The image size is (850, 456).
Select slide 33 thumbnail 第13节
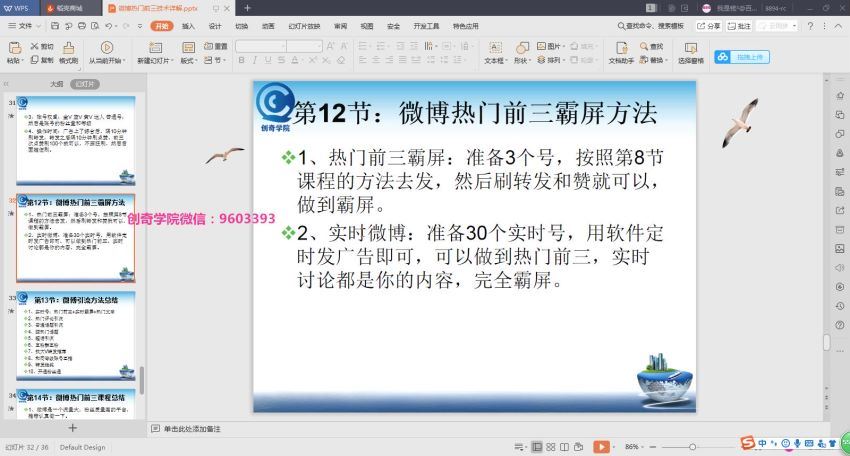[76, 336]
